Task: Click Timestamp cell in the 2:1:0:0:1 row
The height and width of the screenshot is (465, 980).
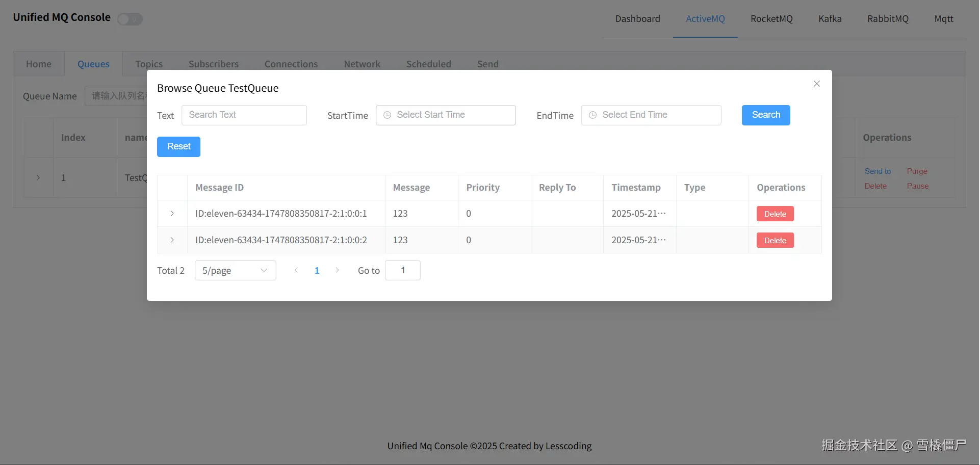Action: point(639,214)
